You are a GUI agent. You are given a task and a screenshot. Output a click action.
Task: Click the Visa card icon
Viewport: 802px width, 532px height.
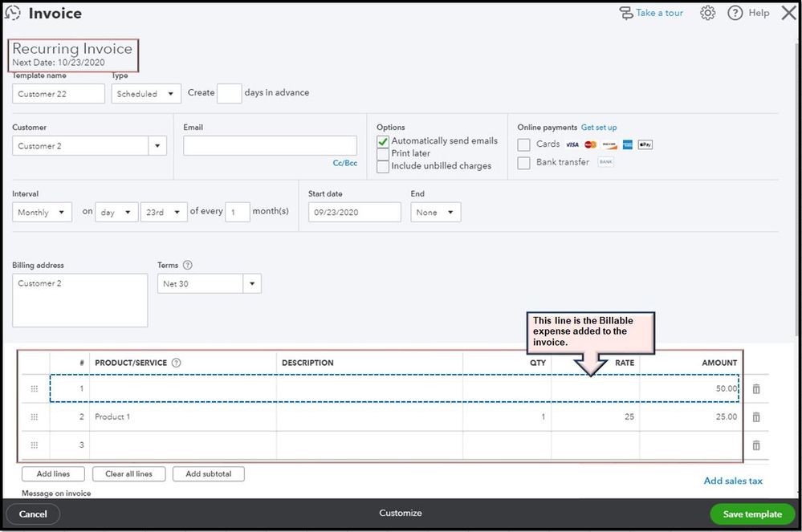coord(572,144)
